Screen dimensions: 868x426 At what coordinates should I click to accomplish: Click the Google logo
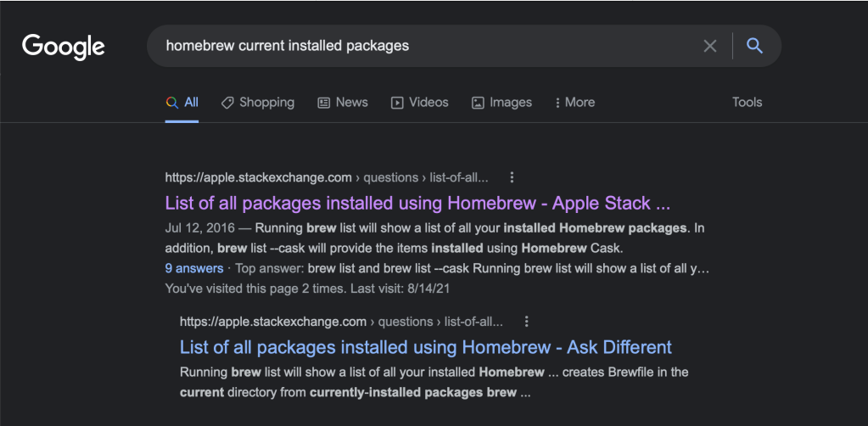click(x=64, y=46)
